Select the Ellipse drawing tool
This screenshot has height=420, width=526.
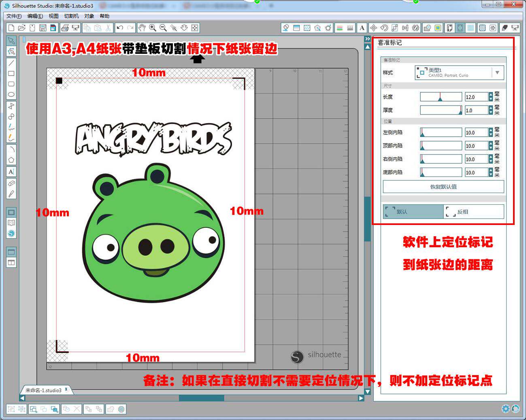click(11, 95)
